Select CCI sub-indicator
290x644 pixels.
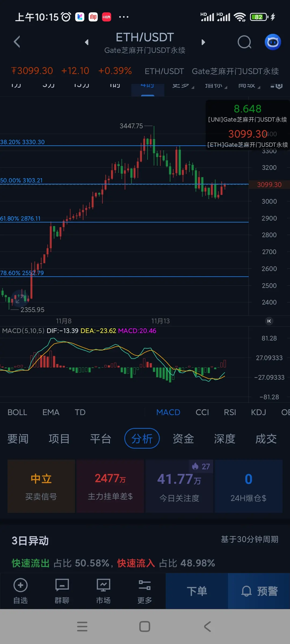(x=202, y=412)
